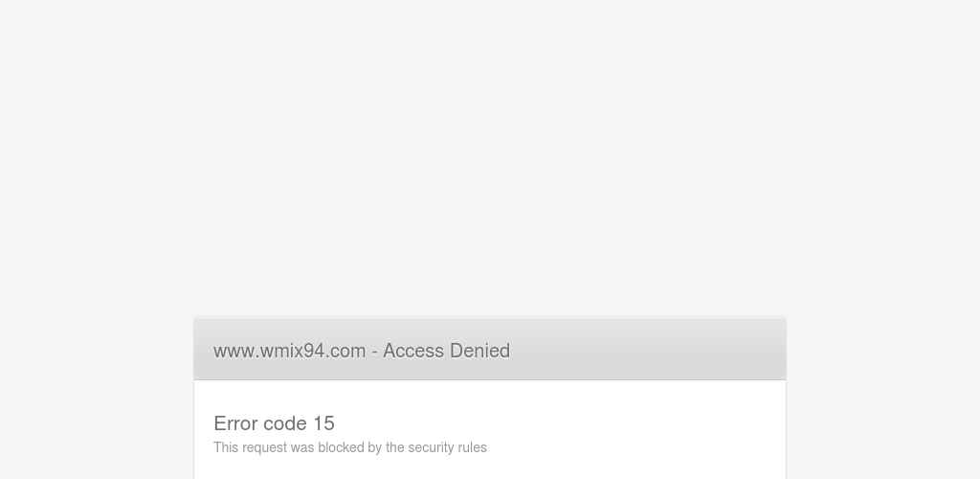
Task: Click the word 'rules' ending the message
Action: point(472,447)
